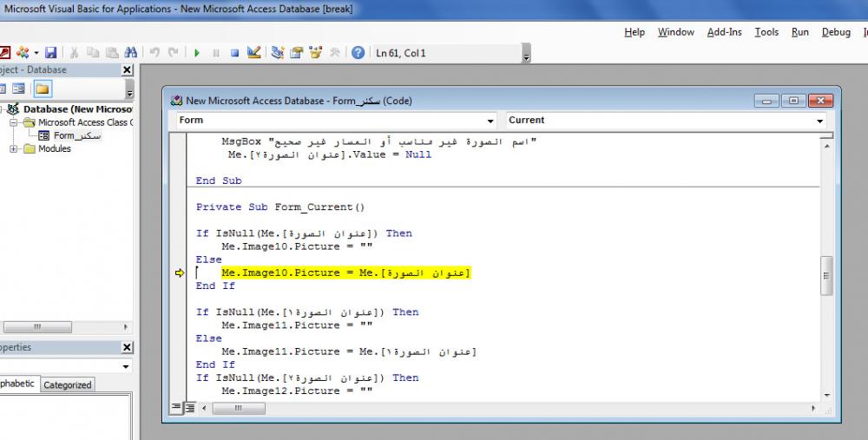
Task: Open the Form object dropdown
Action: tap(490, 120)
